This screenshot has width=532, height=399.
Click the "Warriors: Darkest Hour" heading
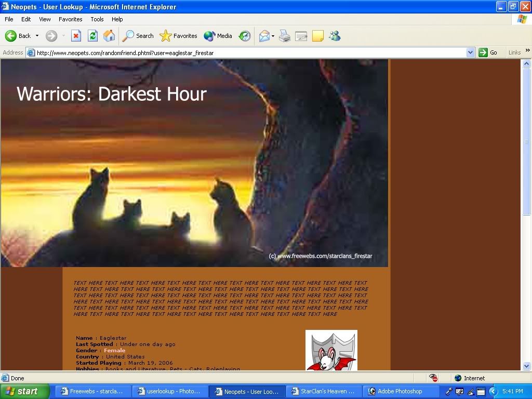[x=112, y=94]
